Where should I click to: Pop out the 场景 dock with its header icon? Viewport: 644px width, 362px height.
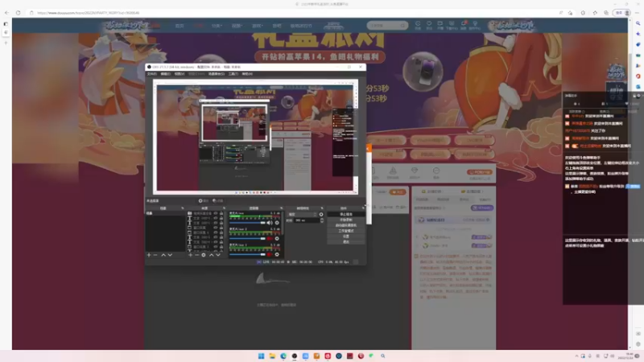pyautogui.click(x=183, y=208)
